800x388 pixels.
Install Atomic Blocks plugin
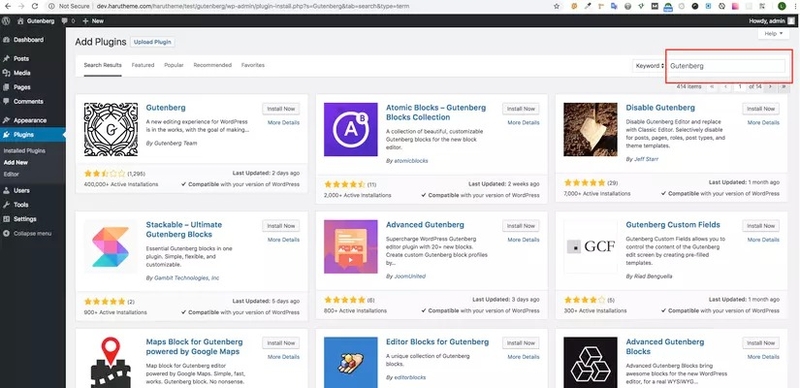[521, 109]
